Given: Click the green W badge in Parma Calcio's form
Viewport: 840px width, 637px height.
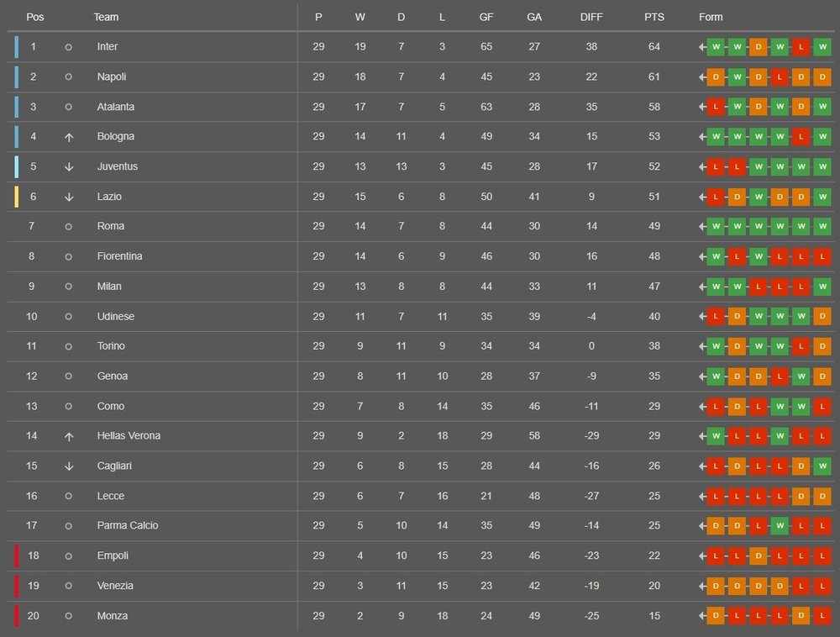Looking at the screenshot, I should 780,526.
